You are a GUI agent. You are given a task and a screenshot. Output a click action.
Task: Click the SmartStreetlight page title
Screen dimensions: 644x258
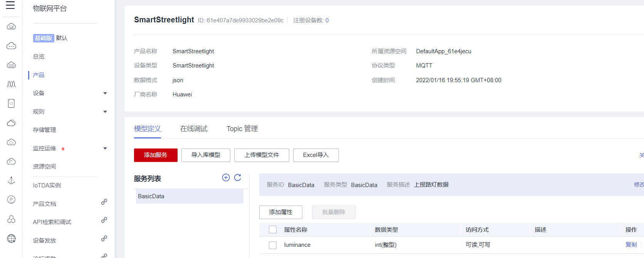tap(164, 20)
